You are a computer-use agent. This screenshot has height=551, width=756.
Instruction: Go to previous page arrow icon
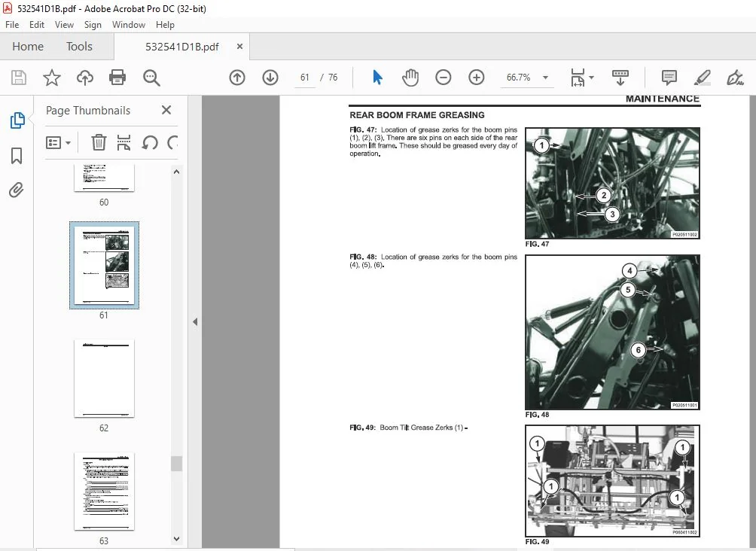click(x=236, y=78)
